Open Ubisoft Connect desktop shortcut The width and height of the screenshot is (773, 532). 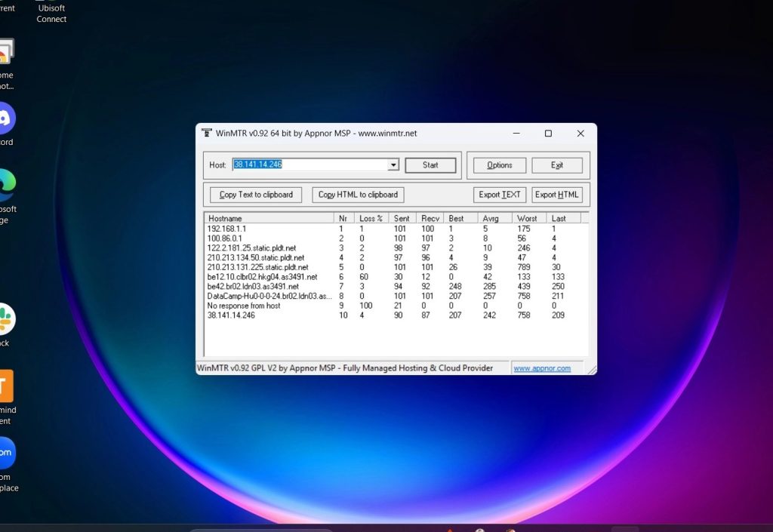click(x=51, y=12)
